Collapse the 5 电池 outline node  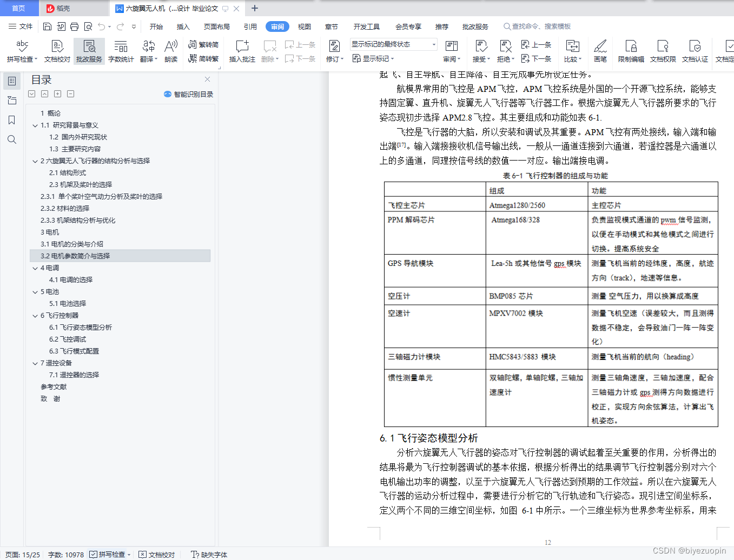pyautogui.click(x=35, y=292)
